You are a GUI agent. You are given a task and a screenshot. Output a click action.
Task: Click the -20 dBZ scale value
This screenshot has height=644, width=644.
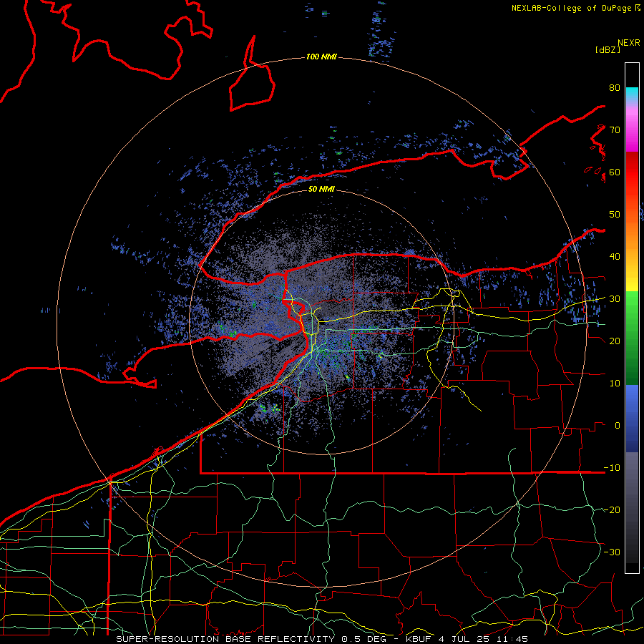click(612, 510)
